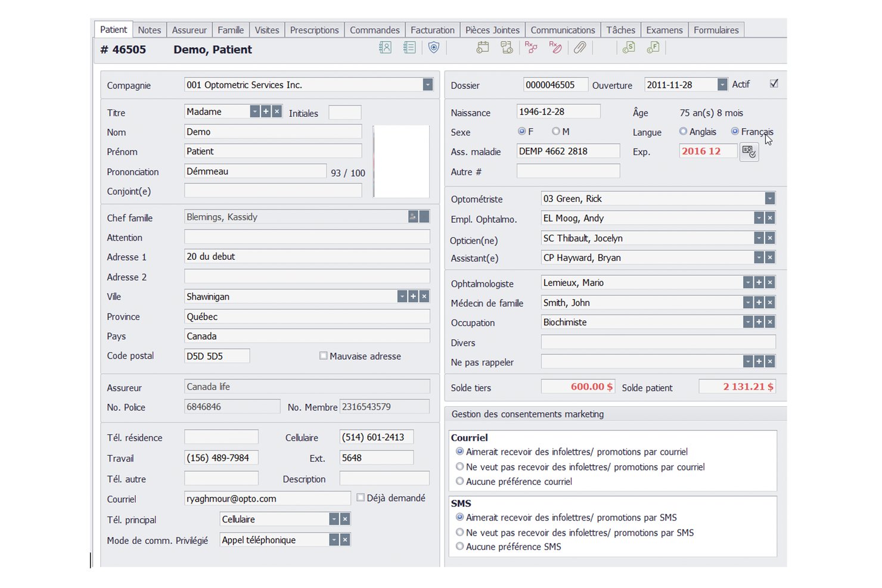Click the document S icon in toolbar
Image resolution: width=882 pixels, height=588 pixels.
tap(629, 48)
